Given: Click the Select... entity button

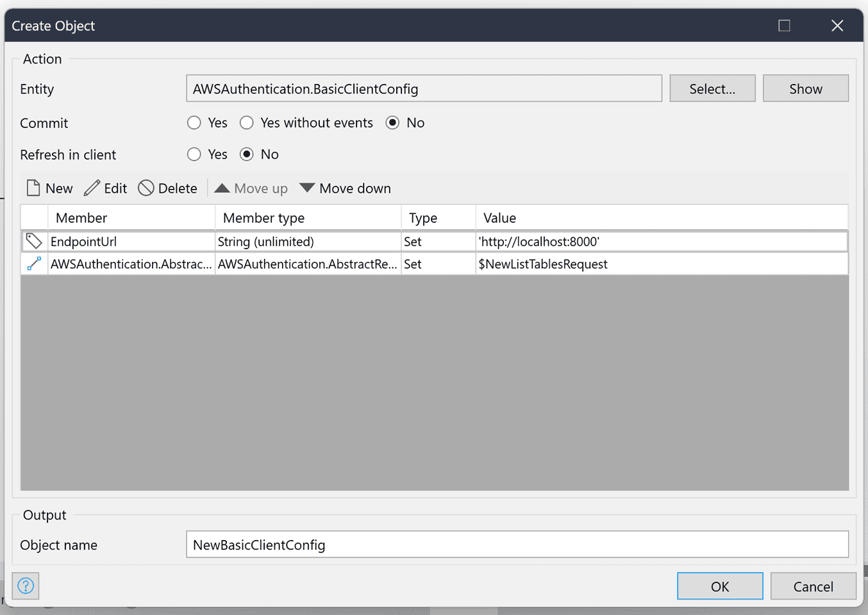Looking at the screenshot, I should click(x=712, y=88).
